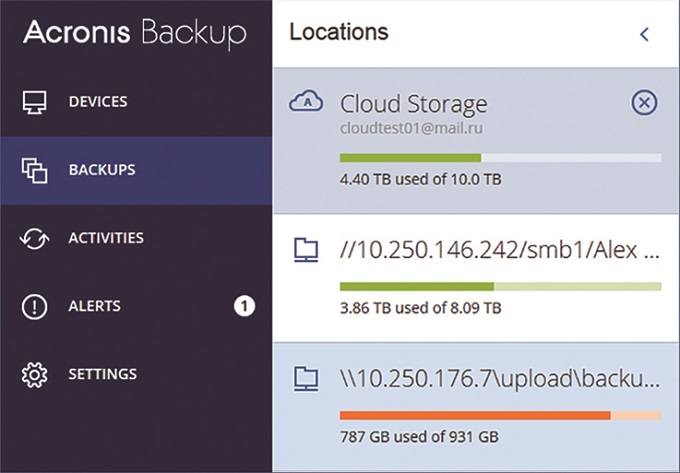Click the Backups stacked-squares icon
680x473 pixels.
35,171
